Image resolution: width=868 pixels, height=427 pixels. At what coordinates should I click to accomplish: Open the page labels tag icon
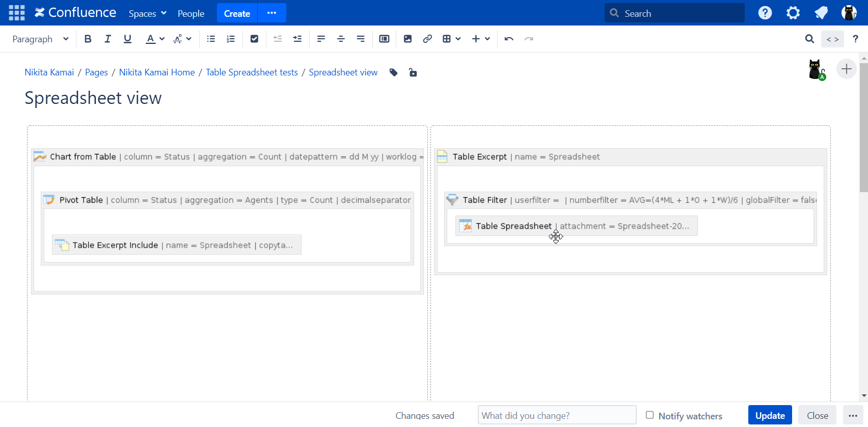pyautogui.click(x=393, y=73)
